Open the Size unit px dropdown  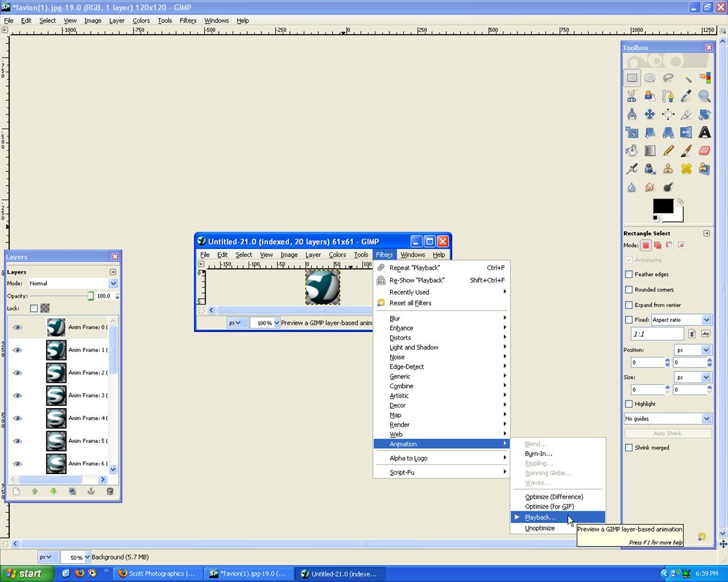[692, 377]
